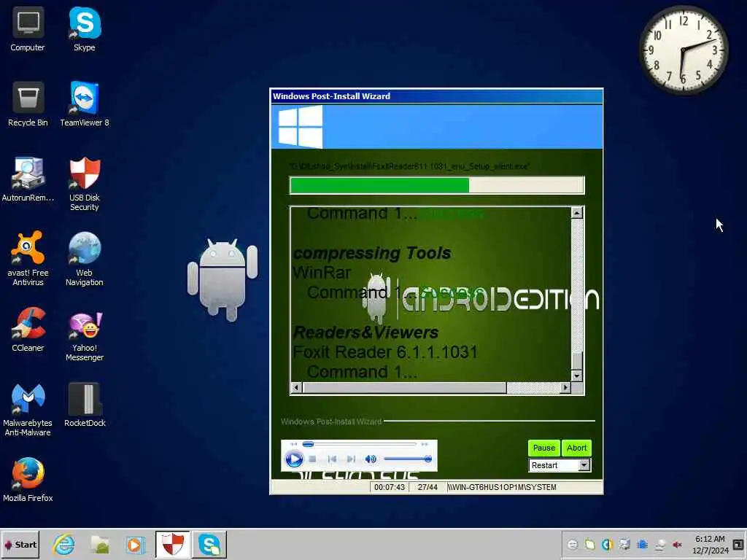Viewport: 747px width, 560px height.
Task: Click the elapsed time 00:07:43
Action: [390, 487]
